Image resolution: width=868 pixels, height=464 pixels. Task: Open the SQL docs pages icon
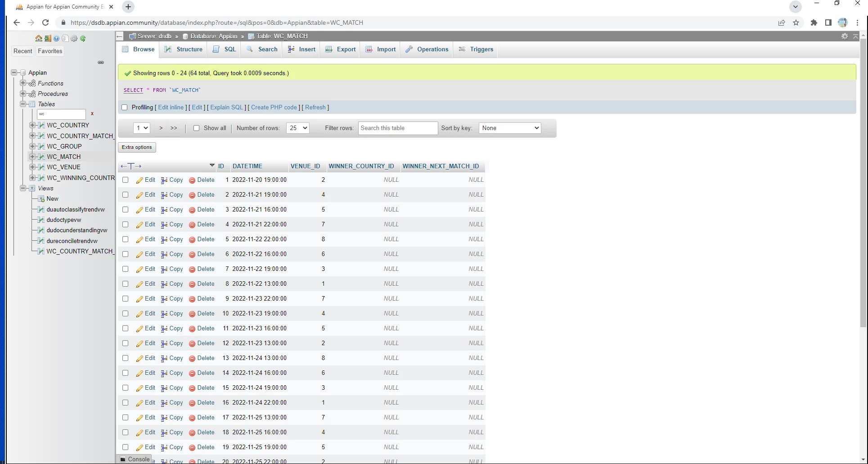click(65, 39)
